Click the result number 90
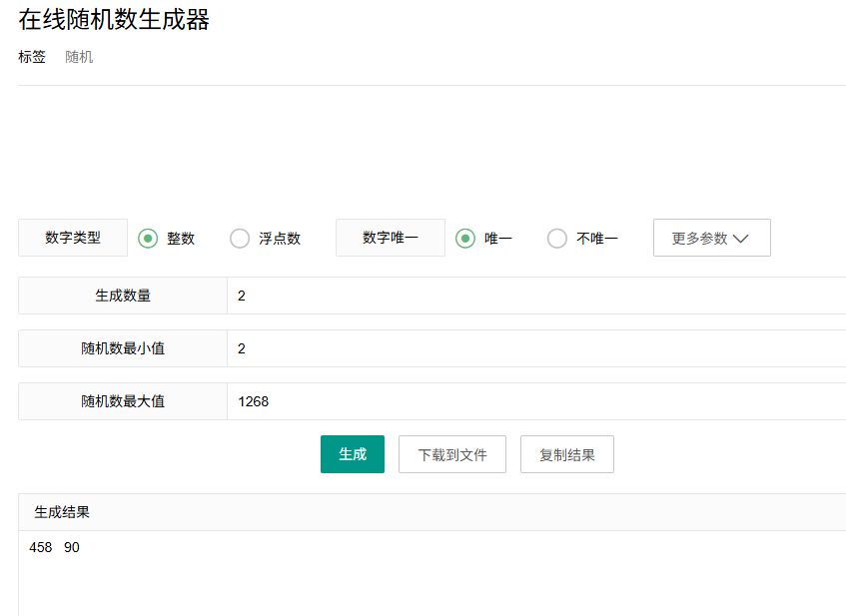Image resolution: width=846 pixels, height=616 pixels. pyautogui.click(x=72, y=547)
